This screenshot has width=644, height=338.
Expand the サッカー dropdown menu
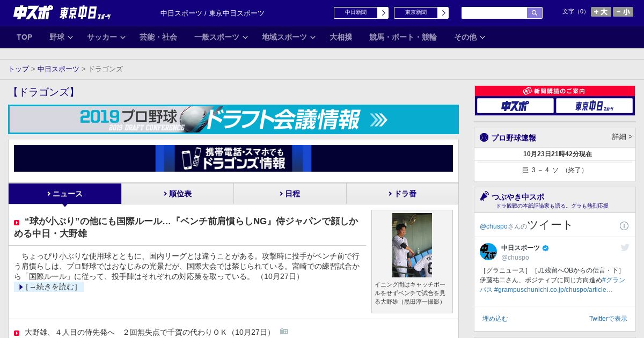point(106,37)
